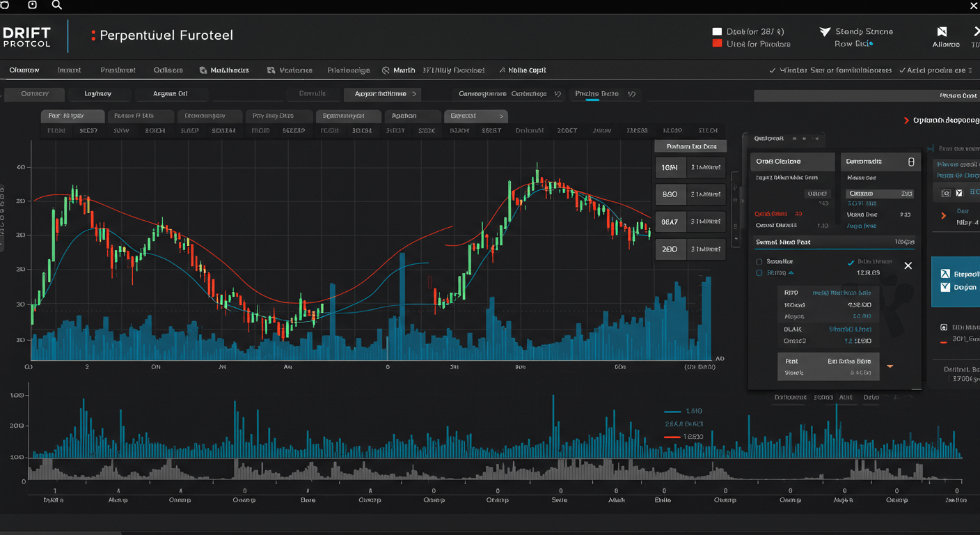
Task: Expand the 'Egraciot' tab arrow
Action: pos(500,116)
